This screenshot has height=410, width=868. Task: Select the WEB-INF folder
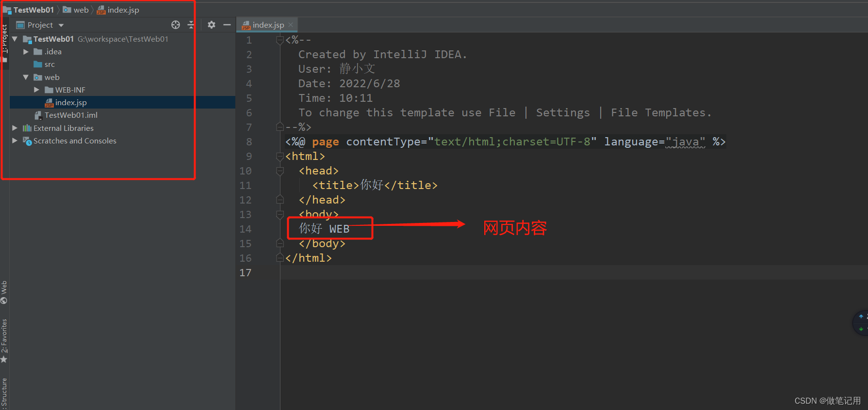(70, 90)
